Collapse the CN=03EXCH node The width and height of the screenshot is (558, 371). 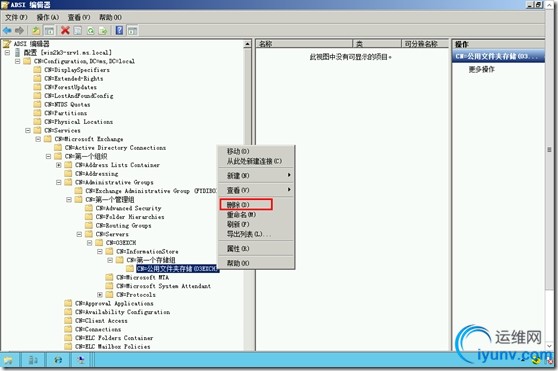point(90,243)
